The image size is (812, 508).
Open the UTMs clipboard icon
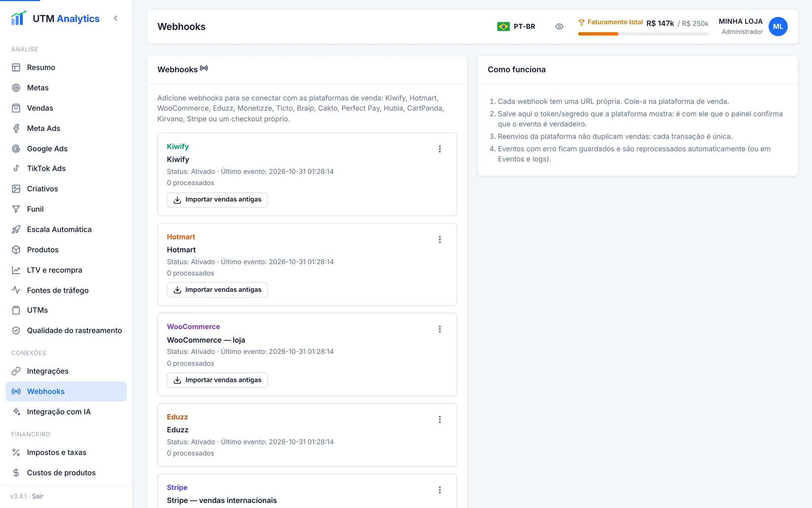[x=16, y=310]
